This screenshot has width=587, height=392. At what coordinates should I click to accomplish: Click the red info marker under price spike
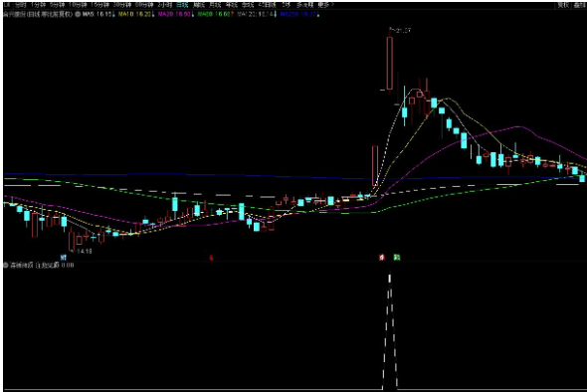[381, 258]
